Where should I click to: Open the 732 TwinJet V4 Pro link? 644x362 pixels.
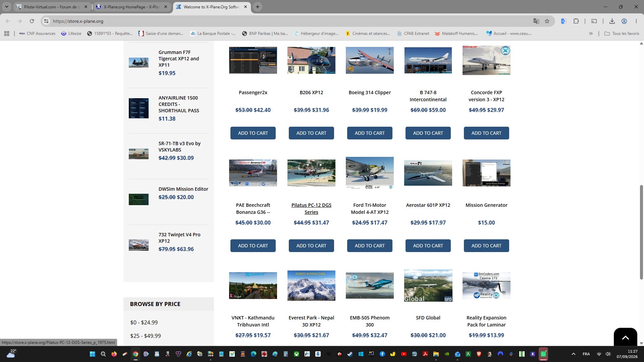179,238
